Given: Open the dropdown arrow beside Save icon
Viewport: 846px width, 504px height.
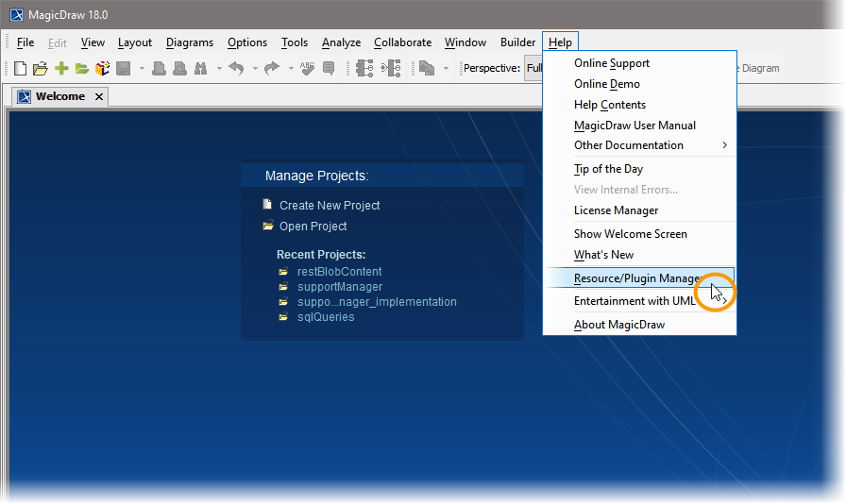Looking at the screenshot, I should 142,68.
